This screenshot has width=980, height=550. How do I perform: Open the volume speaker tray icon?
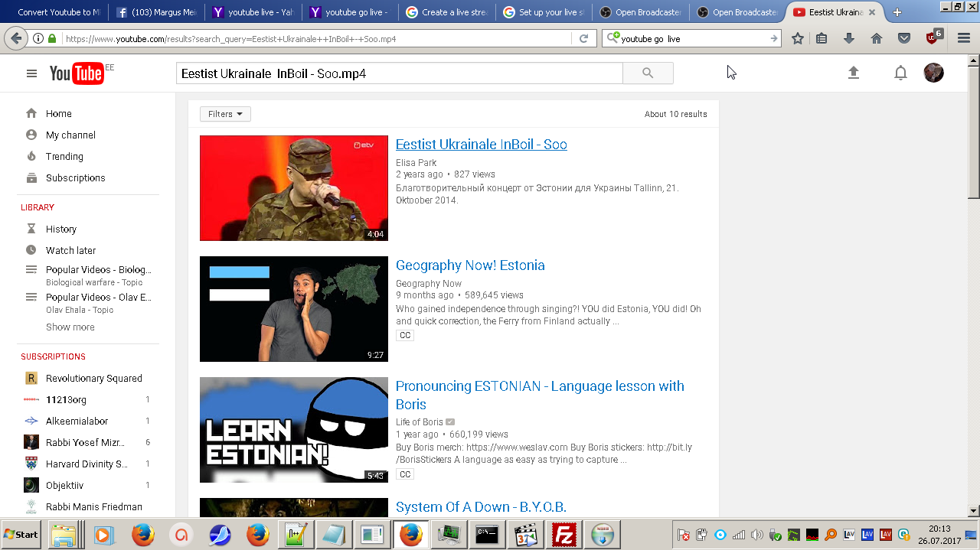pos(756,535)
